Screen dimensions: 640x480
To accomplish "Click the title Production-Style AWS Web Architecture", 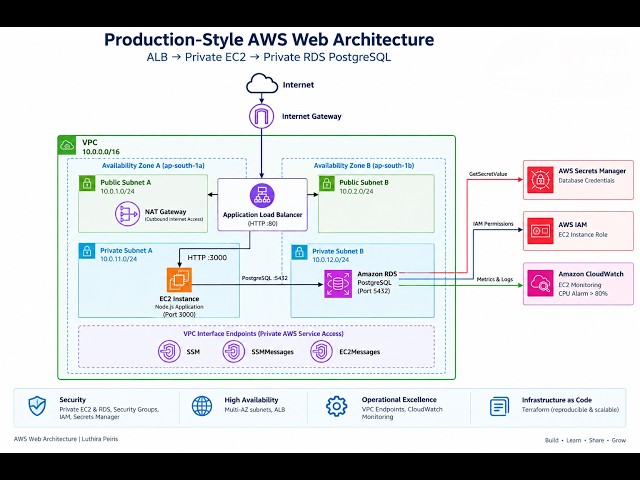I will click(x=269, y=40).
